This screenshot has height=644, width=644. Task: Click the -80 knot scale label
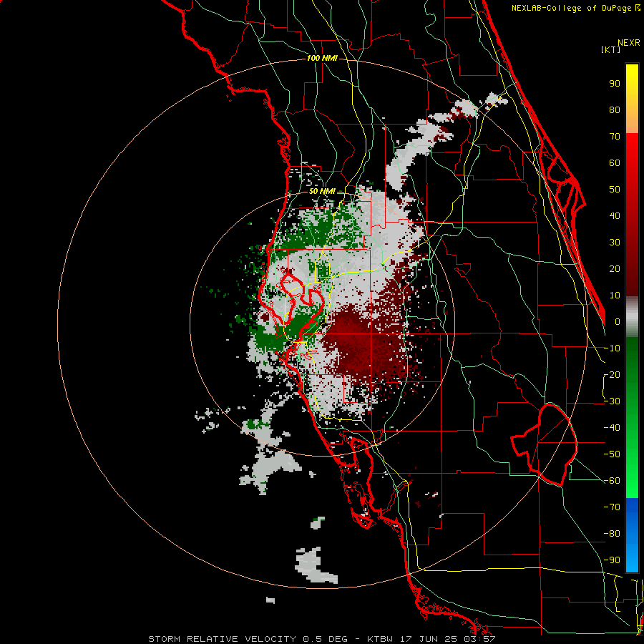tap(612, 534)
